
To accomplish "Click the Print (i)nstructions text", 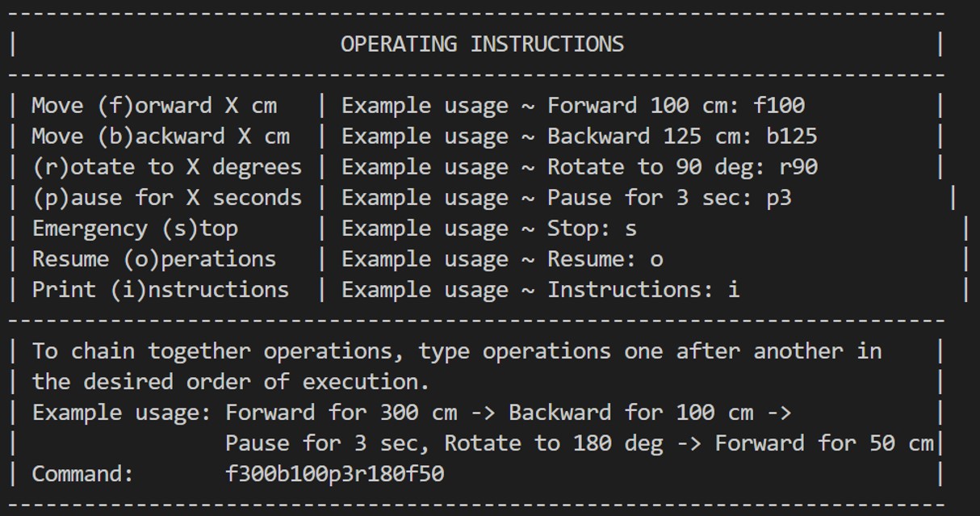I will tap(160, 290).
